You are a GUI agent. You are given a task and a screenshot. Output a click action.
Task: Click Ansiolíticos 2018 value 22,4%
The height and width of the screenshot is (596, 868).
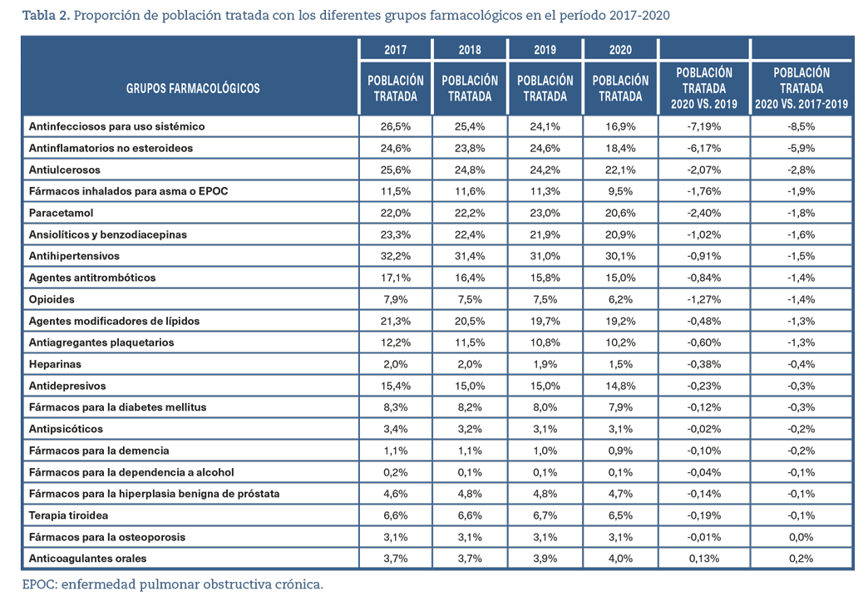click(470, 234)
